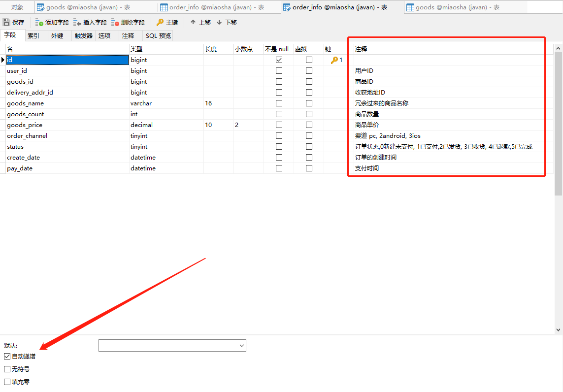Move field up with 上移 button
The width and height of the screenshot is (563, 392).
200,22
